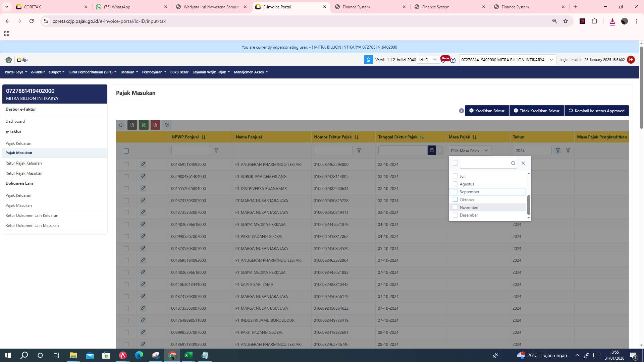Clear all filters with the filter-remove icon
The height and width of the screenshot is (362, 644).
pos(167,125)
